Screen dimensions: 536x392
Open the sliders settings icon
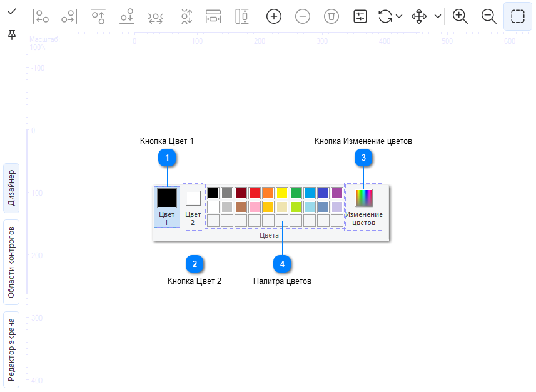360,16
